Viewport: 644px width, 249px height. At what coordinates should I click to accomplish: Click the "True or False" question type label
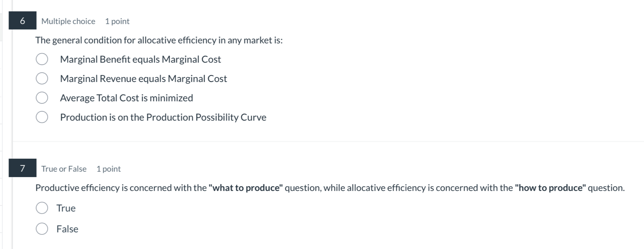tap(64, 169)
